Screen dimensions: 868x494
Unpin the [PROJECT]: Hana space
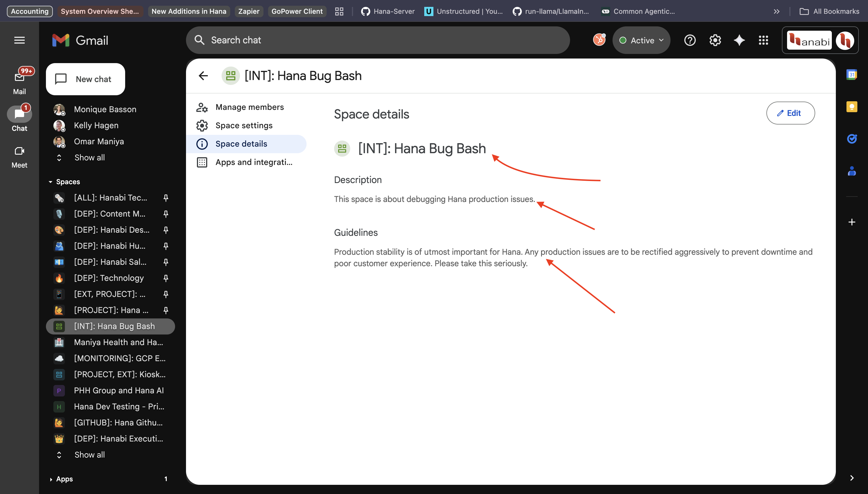click(166, 310)
